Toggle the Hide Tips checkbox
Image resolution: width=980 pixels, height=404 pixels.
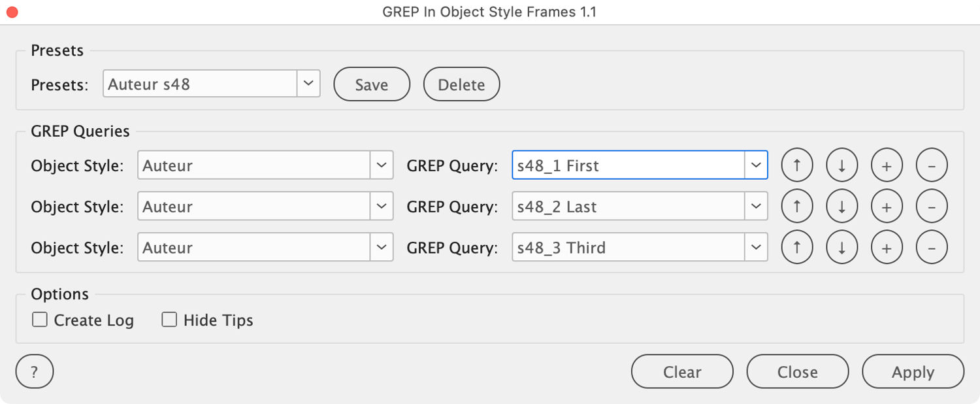coord(169,320)
